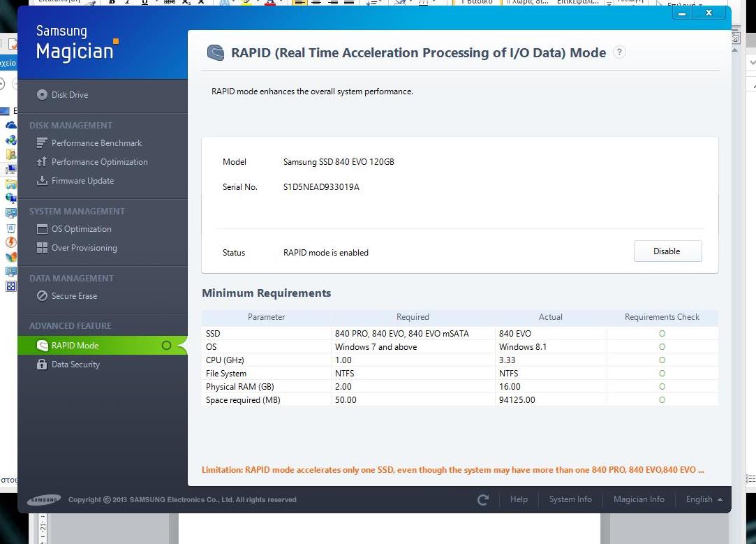
Task: Click the Samsung logo in footer
Action: 44,499
